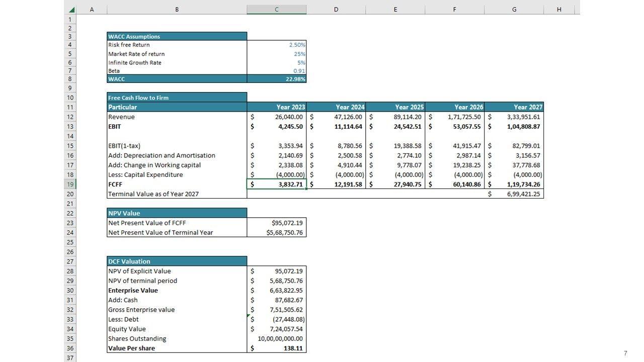Select the Year 2025 header cell
644x362 pixels.
395,107
